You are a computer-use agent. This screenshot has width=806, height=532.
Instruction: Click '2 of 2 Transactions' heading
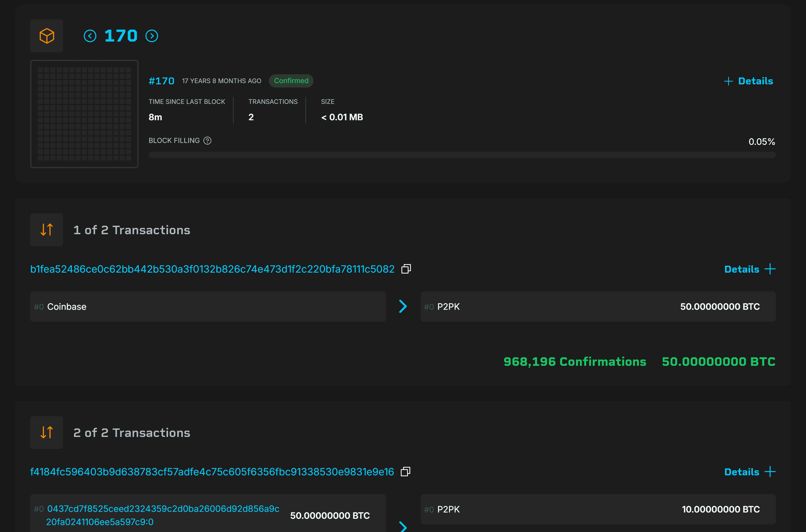[132, 433]
